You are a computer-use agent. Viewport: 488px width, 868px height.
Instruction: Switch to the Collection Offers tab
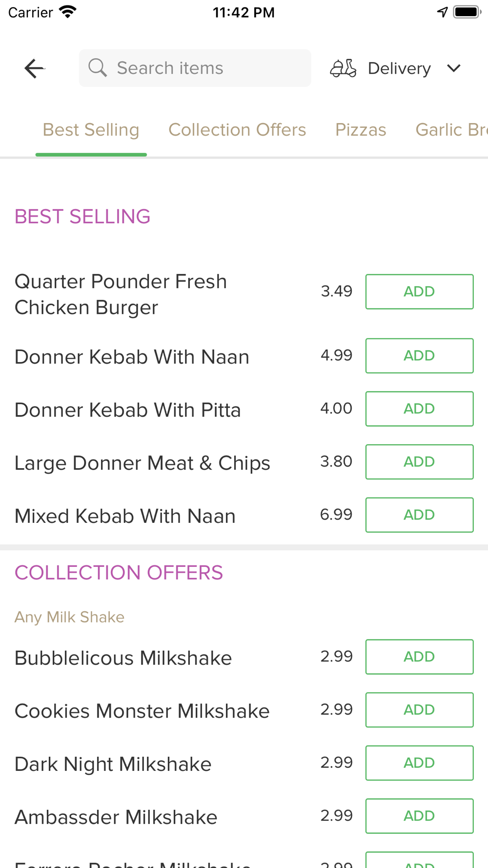click(237, 130)
